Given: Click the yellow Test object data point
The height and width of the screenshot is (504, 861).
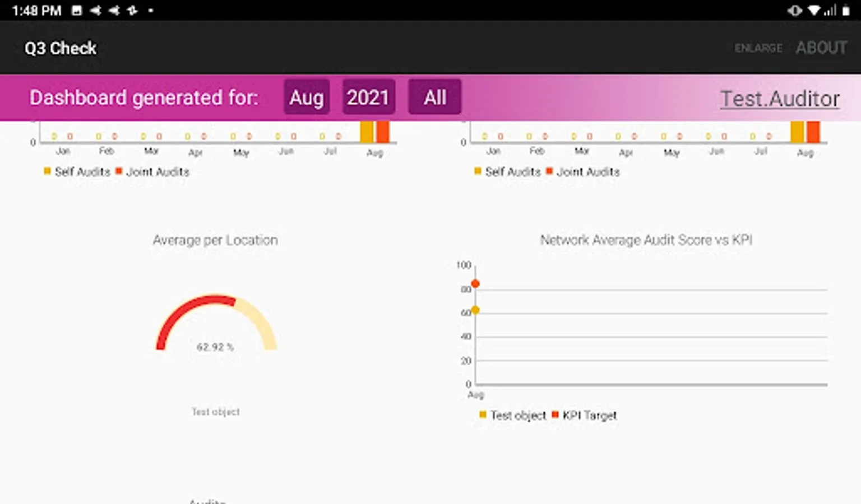Looking at the screenshot, I should pyautogui.click(x=475, y=310).
